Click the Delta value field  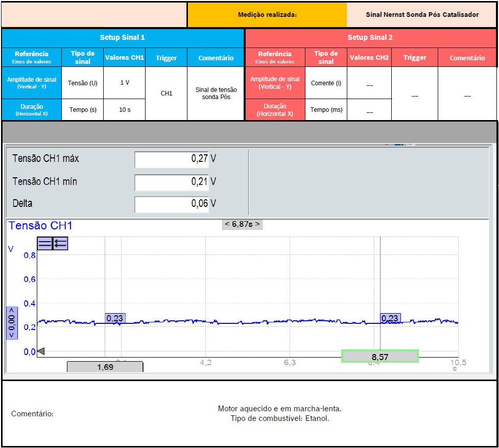pos(172,203)
